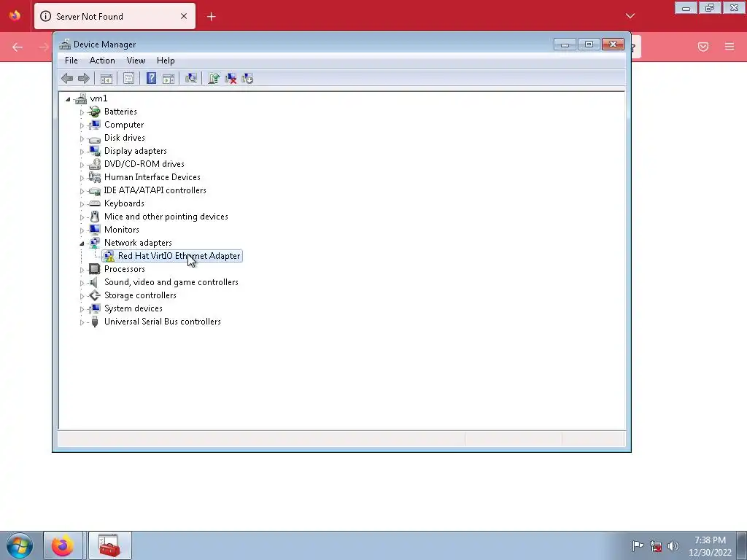747x560 pixels.
Task: Expand the DVD/CD-ROM drives category
Action: tap(82, 165)
